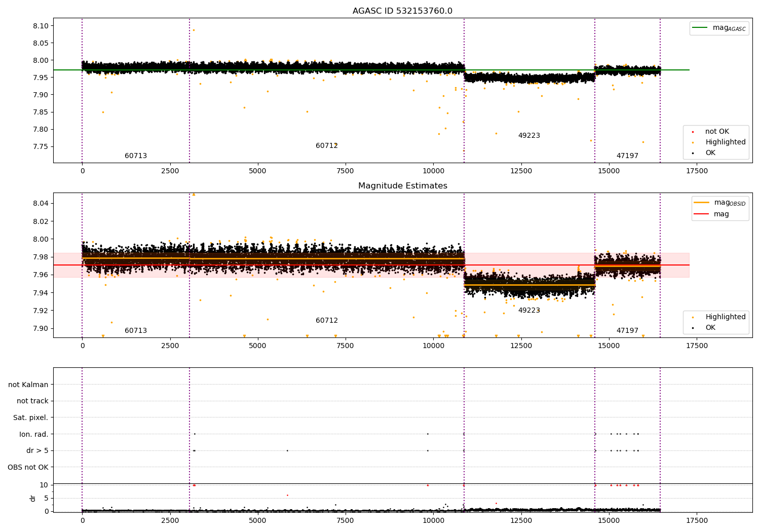760x532 pixels.
Task: Click the 8.10 y-axis tick label
Action: 41,26
